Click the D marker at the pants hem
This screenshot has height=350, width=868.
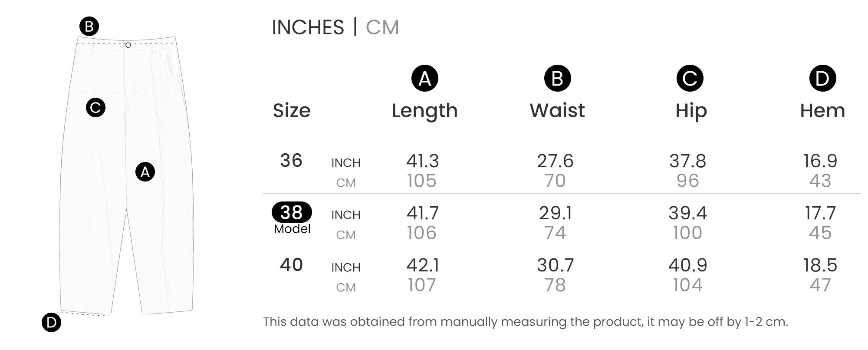click(x=51, y=322)
